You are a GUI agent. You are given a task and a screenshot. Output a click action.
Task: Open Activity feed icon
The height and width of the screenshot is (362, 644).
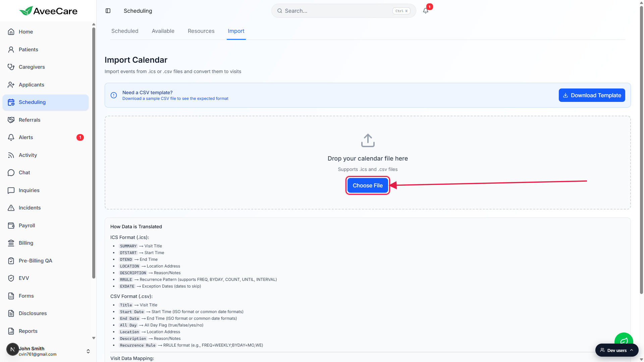click(11, 155)
